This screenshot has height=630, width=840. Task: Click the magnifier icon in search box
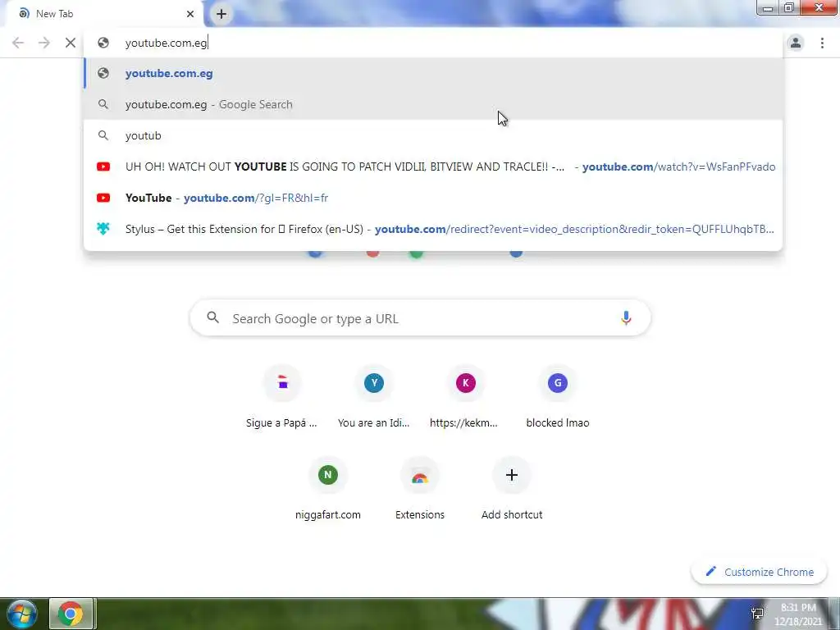tap(213, 317)
